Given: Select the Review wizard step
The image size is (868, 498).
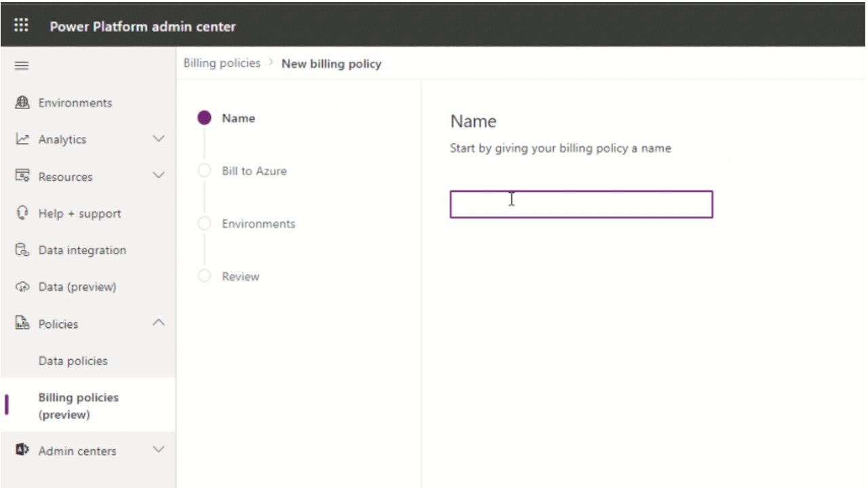Looking at the screenshot, I should click(241, 276).
